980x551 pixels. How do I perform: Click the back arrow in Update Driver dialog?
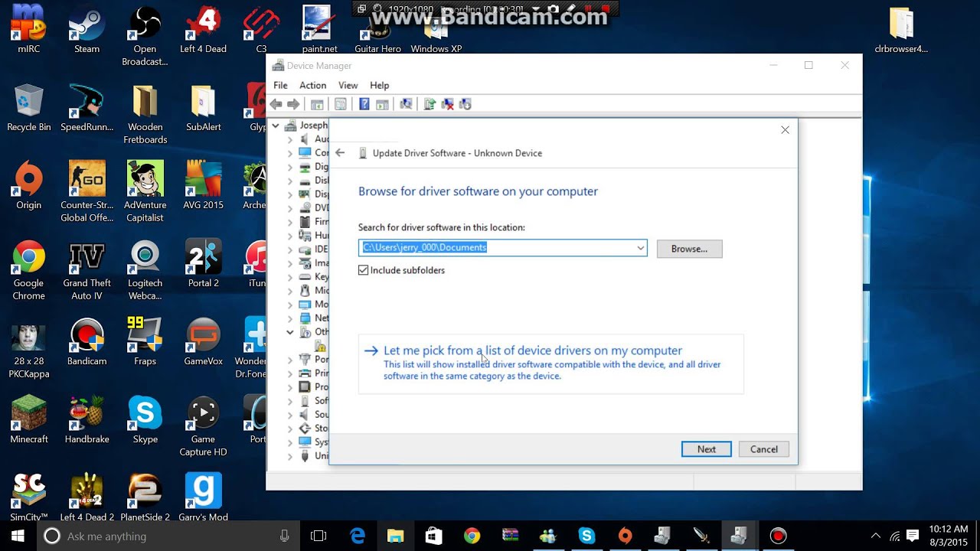click(x=340, y=153)
